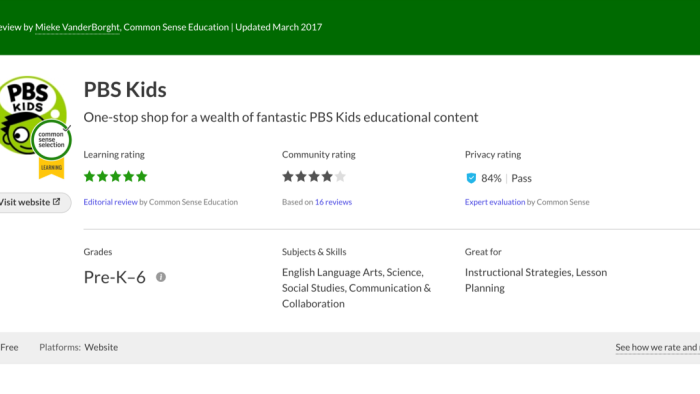
Task: Click the PBS Kids title heading
Action: coord(125,90)
